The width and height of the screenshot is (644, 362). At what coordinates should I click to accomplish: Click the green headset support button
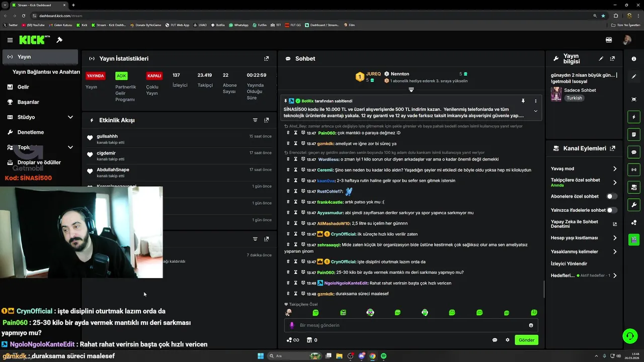coord(629,335)
